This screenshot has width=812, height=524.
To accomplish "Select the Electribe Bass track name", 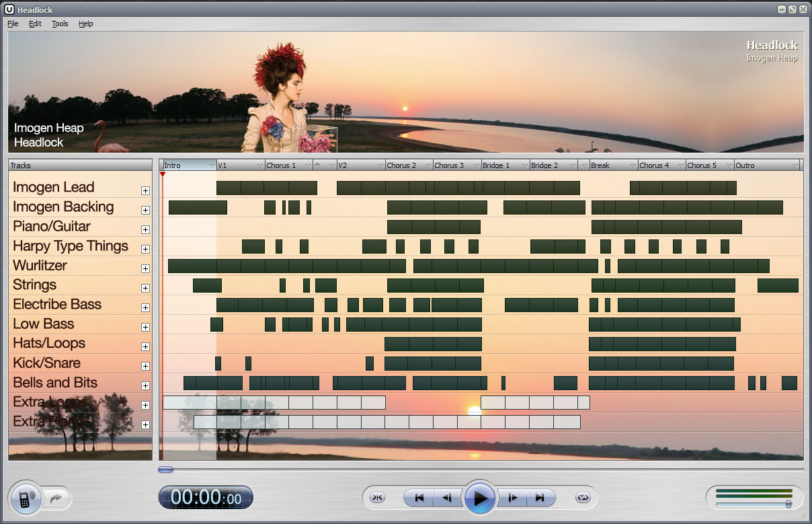I will [57, 305].
